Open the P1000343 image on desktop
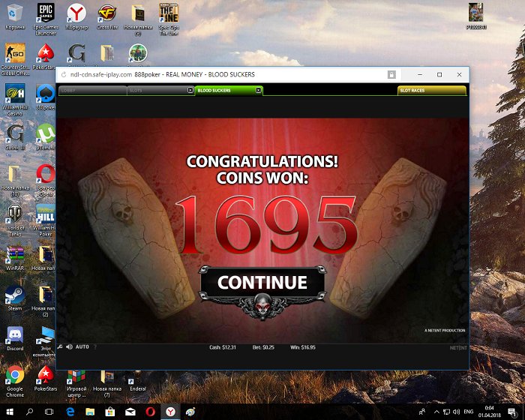The width and height of the screenshot is (525, 420). pyautogui.click(x=475, y=16)
